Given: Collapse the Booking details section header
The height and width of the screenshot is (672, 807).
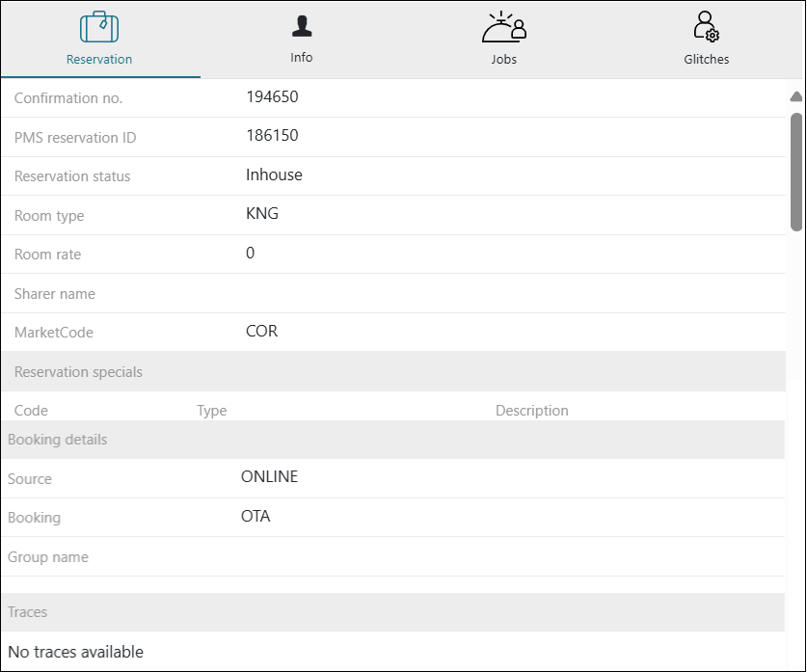Looking at the screenshot, I should coord(58,440).
